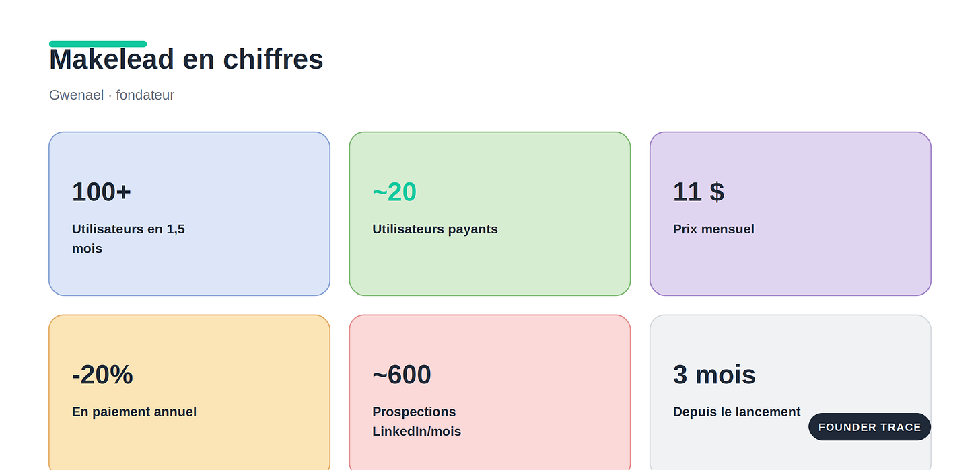Screen dimensions: 980x470
Task: Click the 3 mois figure text
Action: (x=714, y=375)
